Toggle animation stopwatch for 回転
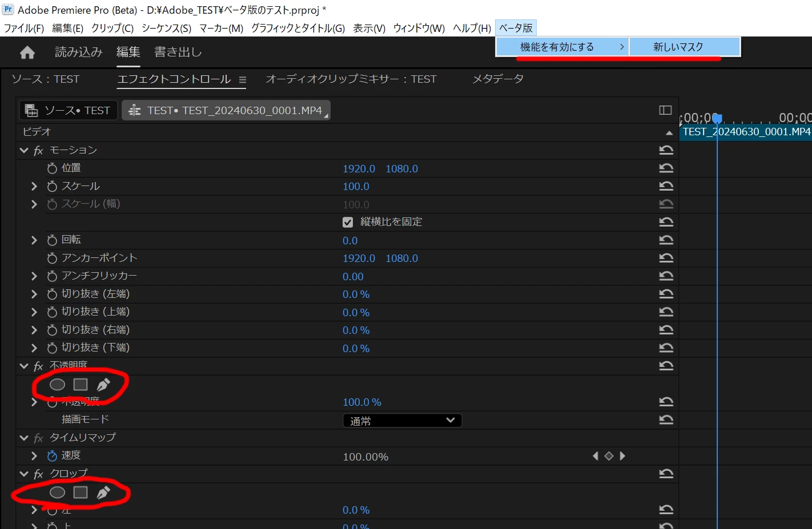812x529 pixels. (52, 240)
